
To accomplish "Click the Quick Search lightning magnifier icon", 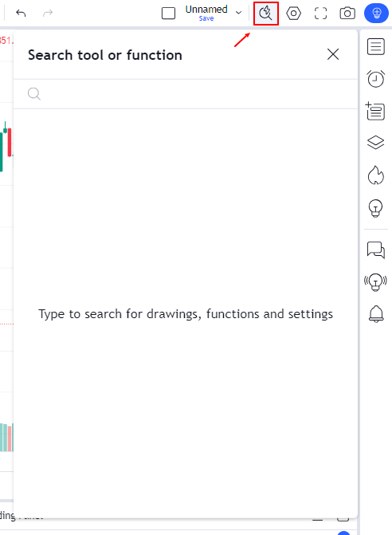I will [266, 14].
